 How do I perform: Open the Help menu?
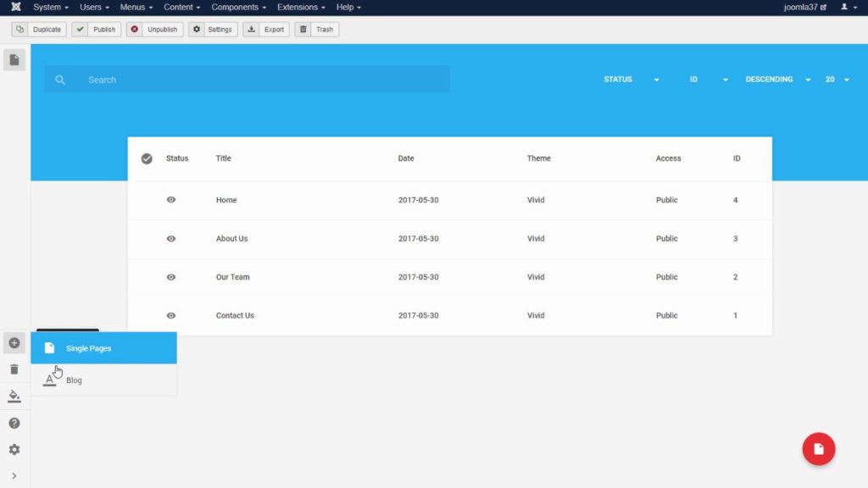tap(348, 7)
